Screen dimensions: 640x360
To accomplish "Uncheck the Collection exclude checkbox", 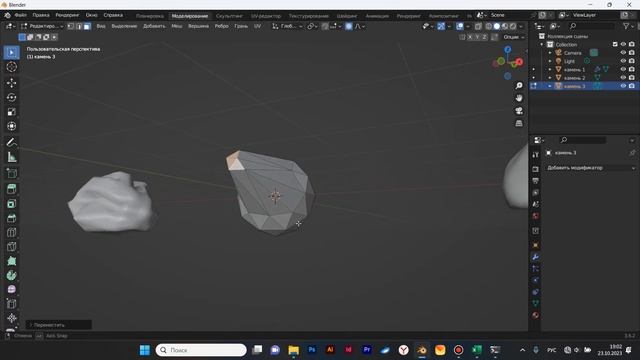I will tap(615, 44).
